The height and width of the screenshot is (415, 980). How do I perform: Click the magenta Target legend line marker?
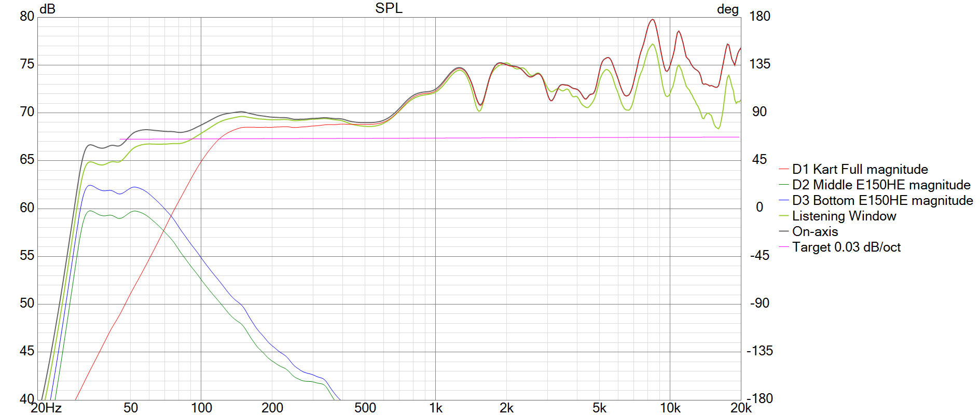point(783,247)
